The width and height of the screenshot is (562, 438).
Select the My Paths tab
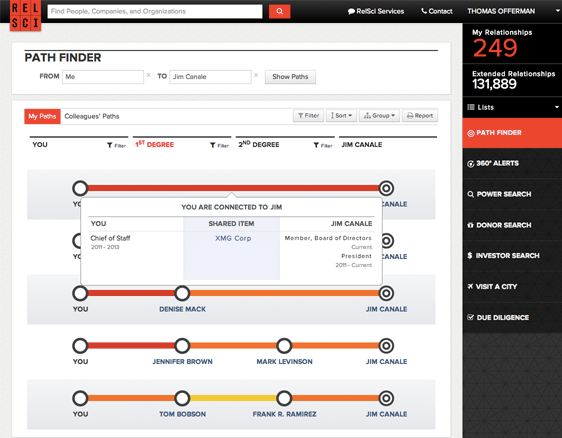(42, 116)
